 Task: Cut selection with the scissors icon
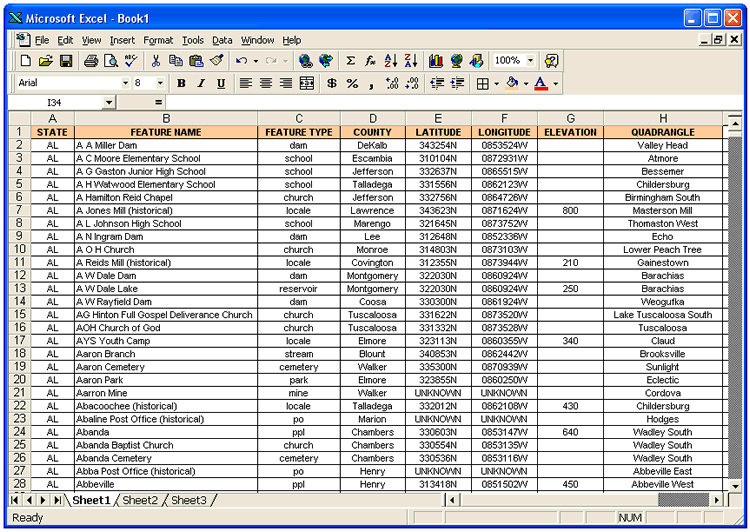pyautogui.click(x=155, y=61)
